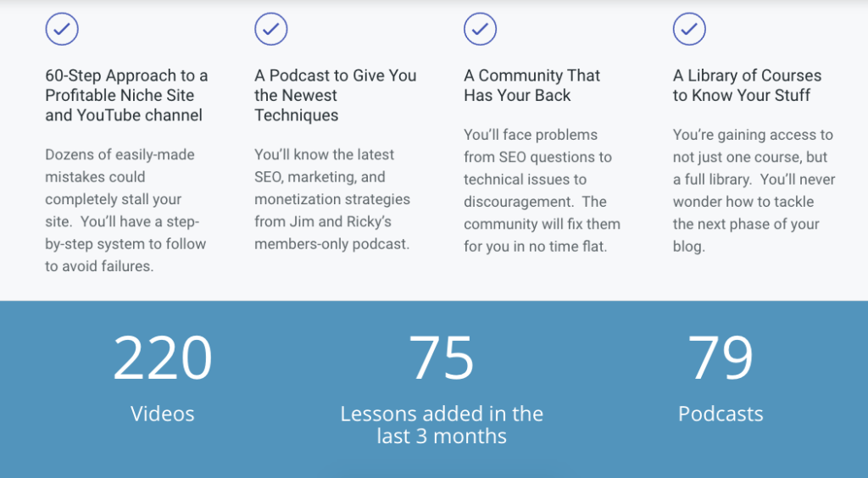868x478 pixels.
Task: Click the 'step-by-step system to follow' text
Action: 125,243
